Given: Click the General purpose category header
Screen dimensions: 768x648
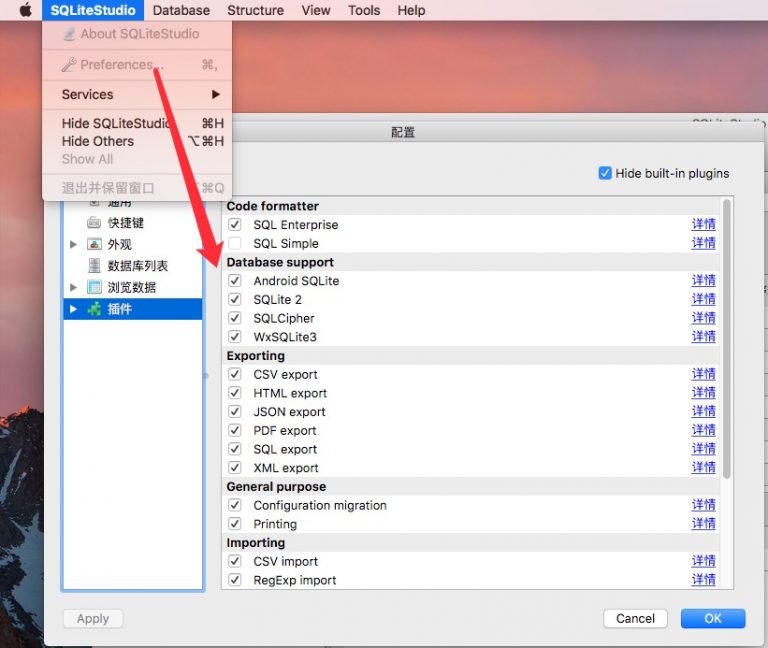Looking at the screenshot, I should tap(276, 486).
